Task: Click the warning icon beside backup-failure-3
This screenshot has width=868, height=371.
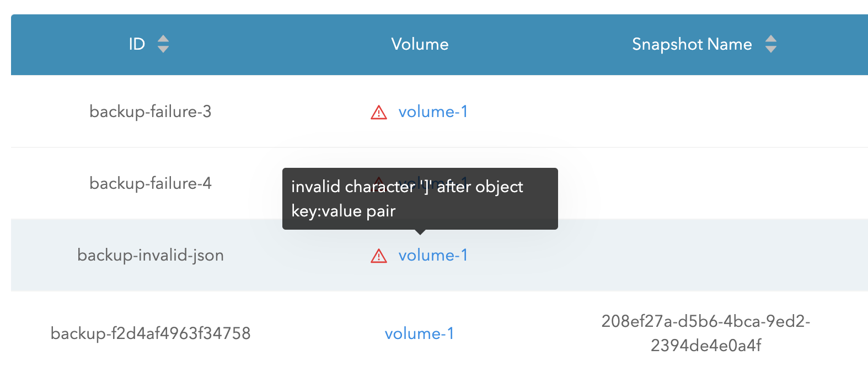Action: pyautogui.click(x=378, y=112)
